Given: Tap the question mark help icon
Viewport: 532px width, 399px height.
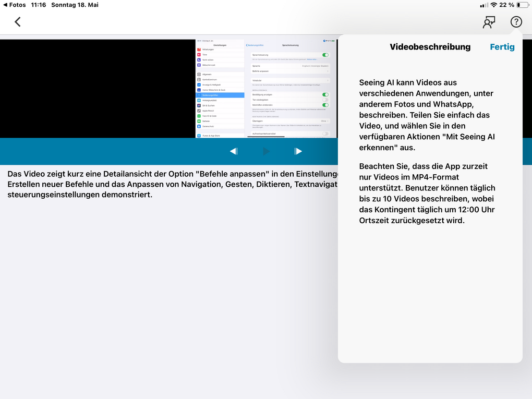Looking at the screenshot, I should [x=516, y=22].
